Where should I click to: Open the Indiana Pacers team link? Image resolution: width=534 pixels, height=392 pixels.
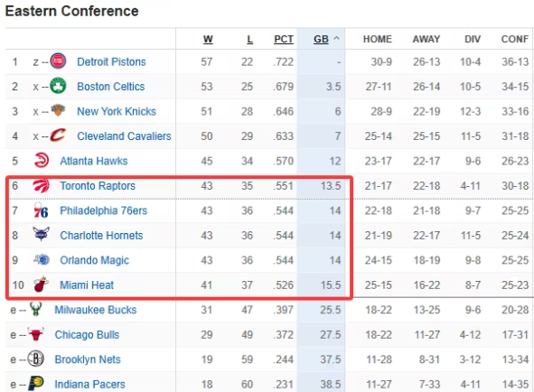click(90, 384)
